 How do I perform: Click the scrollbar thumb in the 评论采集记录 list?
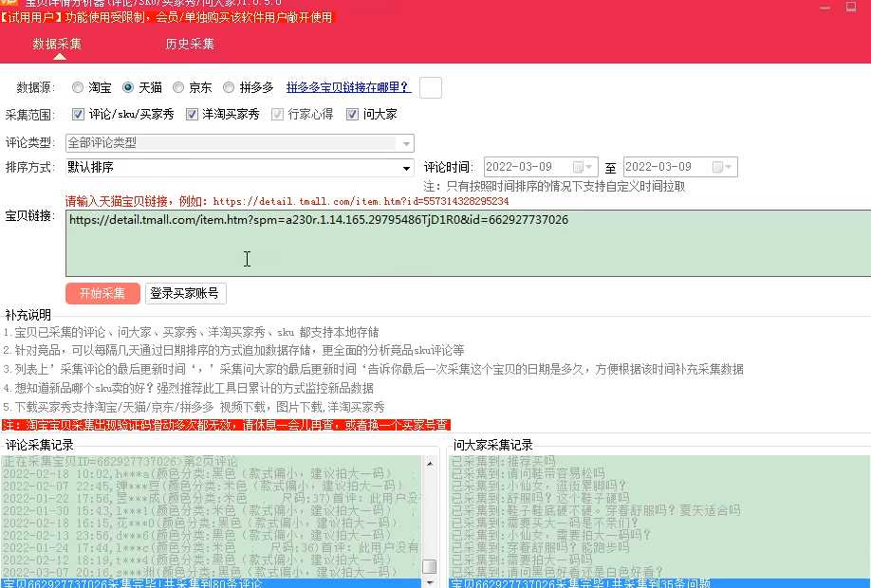coord(430,566)
